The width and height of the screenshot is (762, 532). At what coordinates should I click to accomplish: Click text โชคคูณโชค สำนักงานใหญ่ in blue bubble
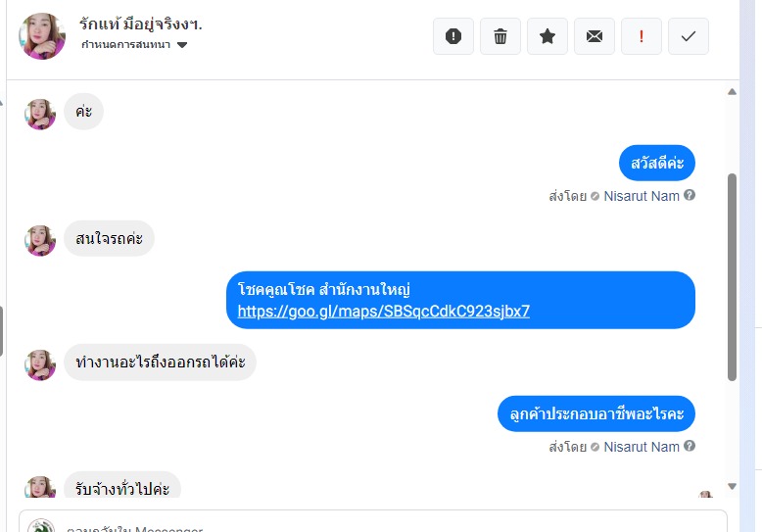point(323,290)
